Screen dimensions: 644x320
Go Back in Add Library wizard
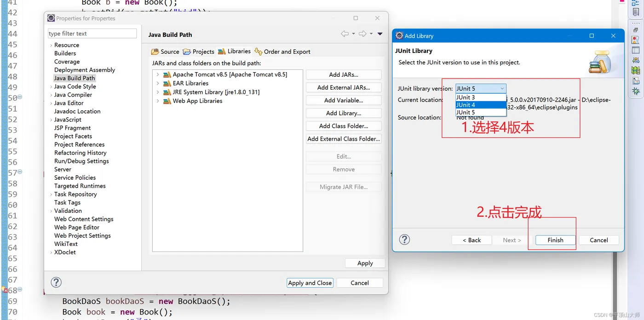click(x=471, y=240)
